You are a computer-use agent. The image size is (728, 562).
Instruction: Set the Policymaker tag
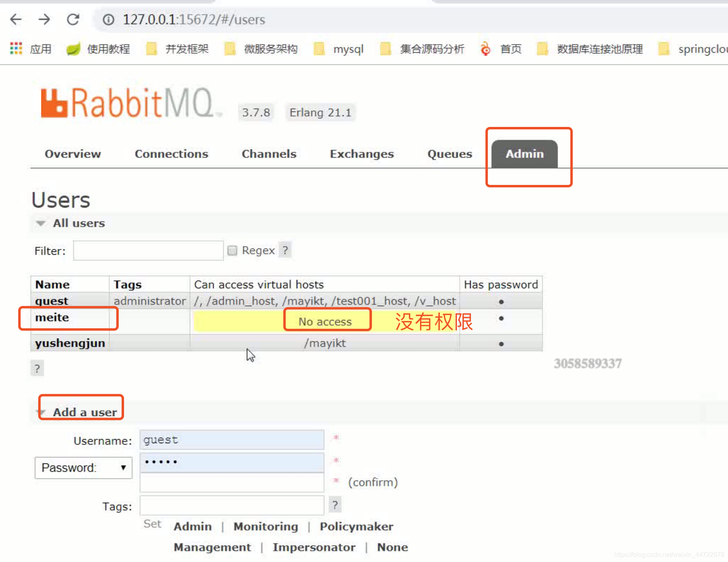point(356,526)
